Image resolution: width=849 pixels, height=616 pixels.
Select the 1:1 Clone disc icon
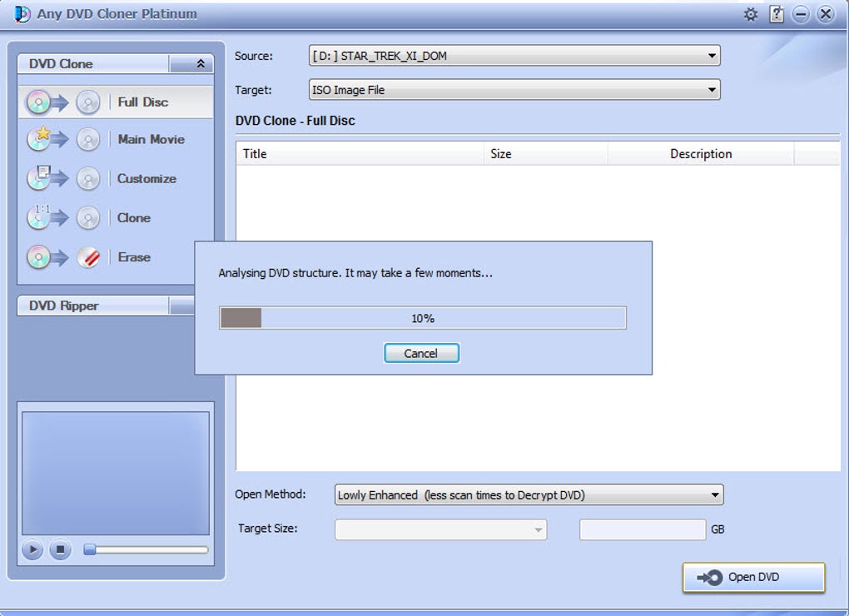pos(38,217)
